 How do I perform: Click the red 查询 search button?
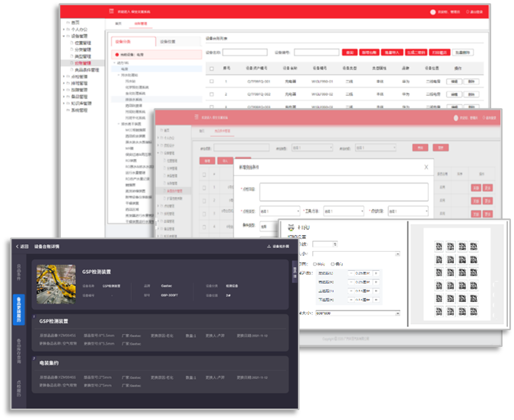349,52
